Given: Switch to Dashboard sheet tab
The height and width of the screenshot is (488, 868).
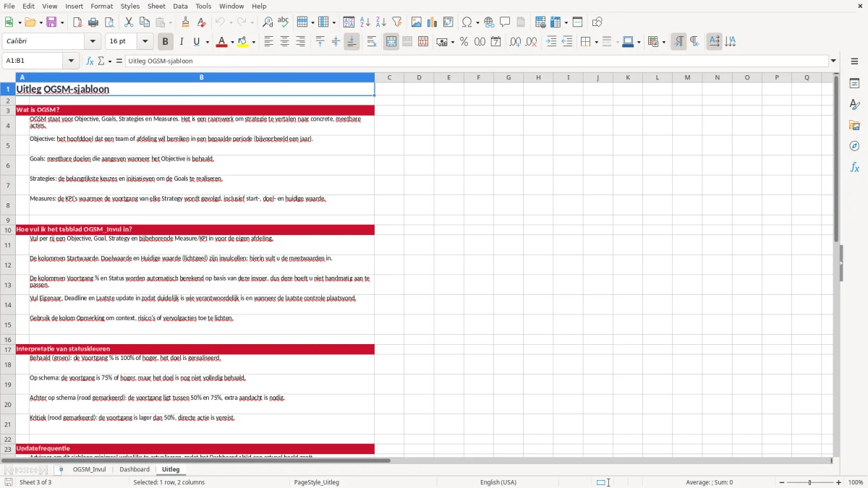Looking at the screenshot, I should (135, 469).
